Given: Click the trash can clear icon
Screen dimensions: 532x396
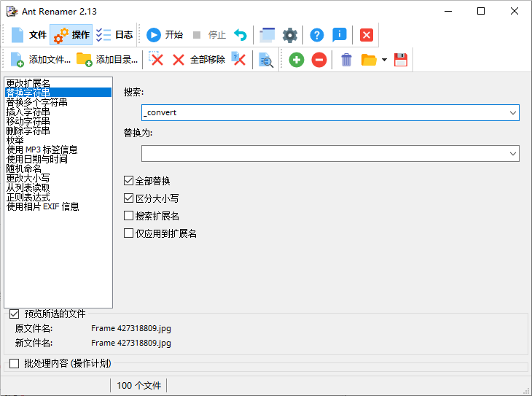Looking at the screenshot, I should (x=347, y=60).
